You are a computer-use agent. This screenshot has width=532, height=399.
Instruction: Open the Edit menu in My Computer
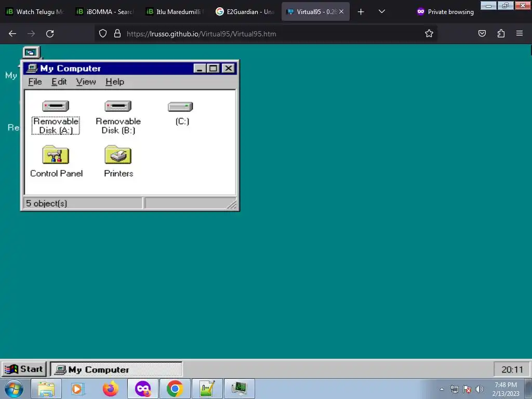(x=59, y=82)
